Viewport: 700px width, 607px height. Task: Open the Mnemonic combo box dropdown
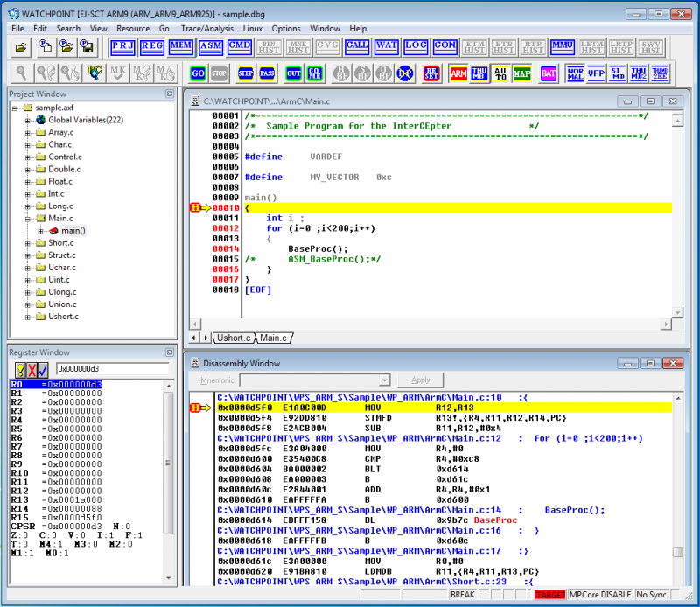coord(384,380)
